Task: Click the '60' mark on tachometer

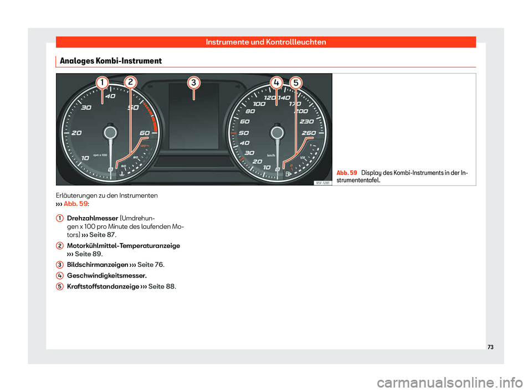Action: (145, 133)
